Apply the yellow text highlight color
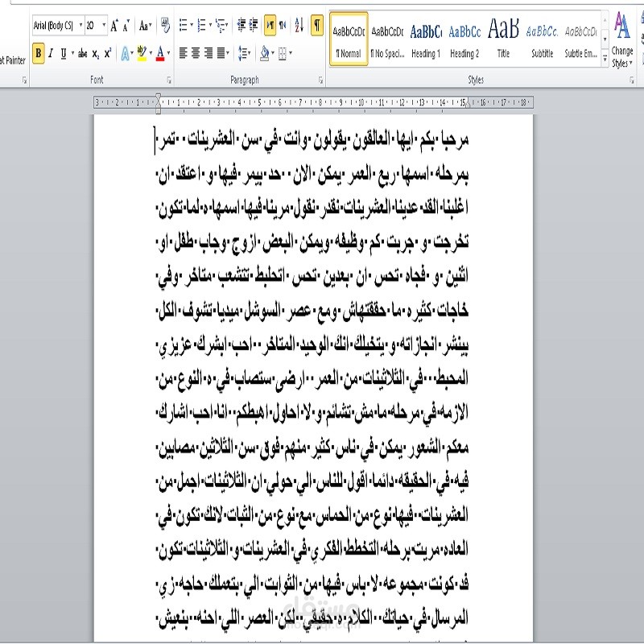Viewport: 644px width, 644px height. 142,53
